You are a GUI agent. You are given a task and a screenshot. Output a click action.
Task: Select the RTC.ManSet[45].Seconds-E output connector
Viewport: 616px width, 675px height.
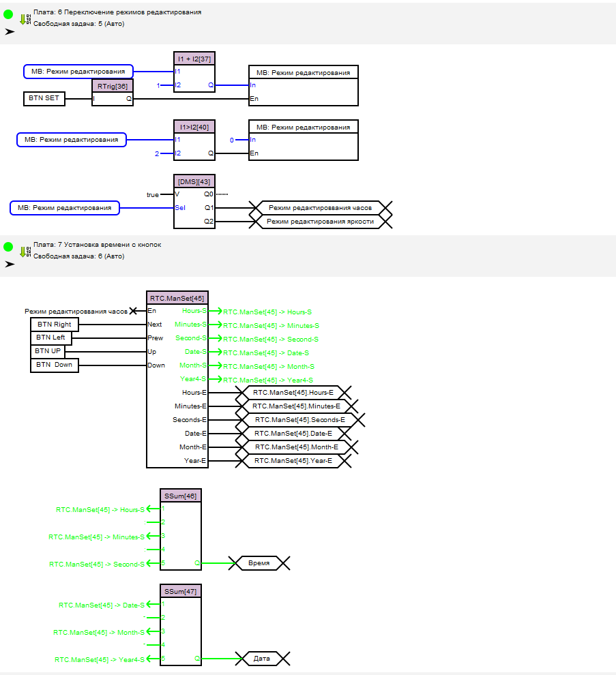point(300,420)
